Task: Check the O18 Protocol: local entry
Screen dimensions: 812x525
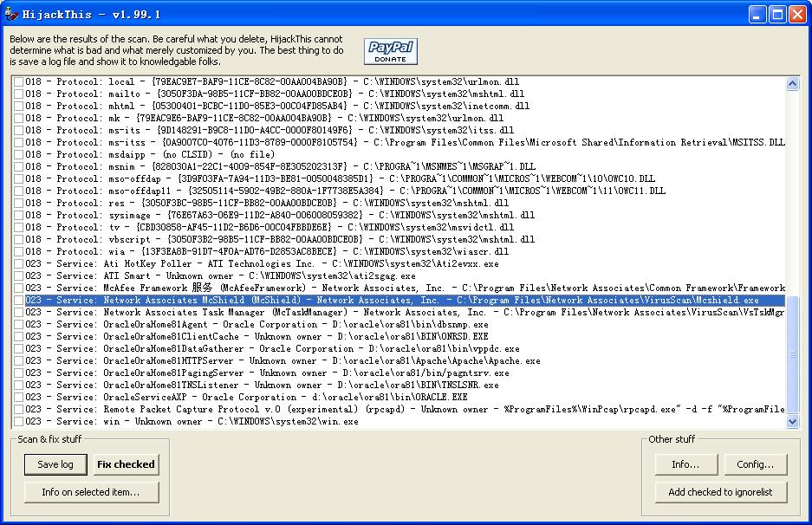Action: (19, 81)
